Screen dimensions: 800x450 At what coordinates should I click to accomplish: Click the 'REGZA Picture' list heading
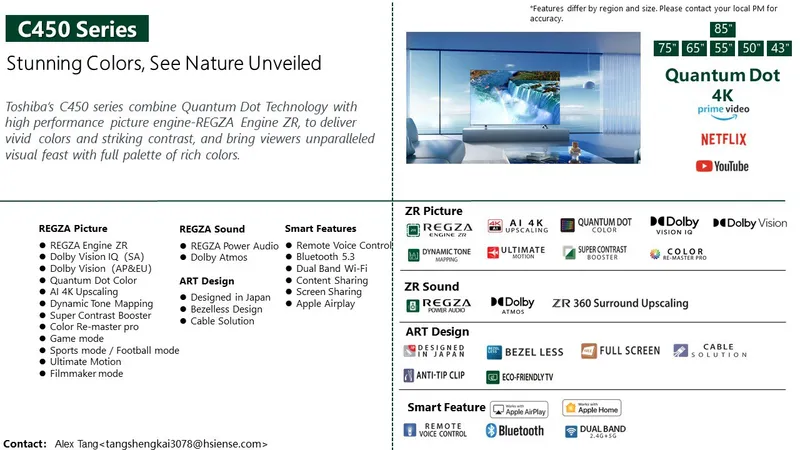[73, 229]
